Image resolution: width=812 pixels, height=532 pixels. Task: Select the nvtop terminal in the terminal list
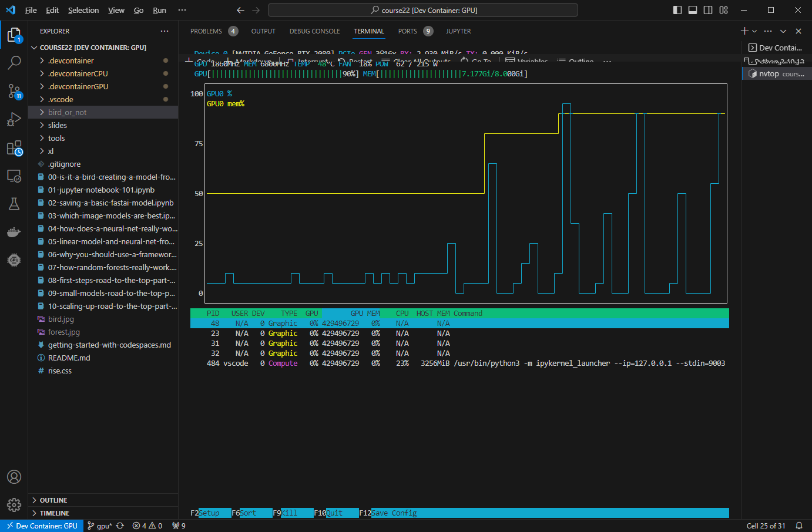point(776,73)
